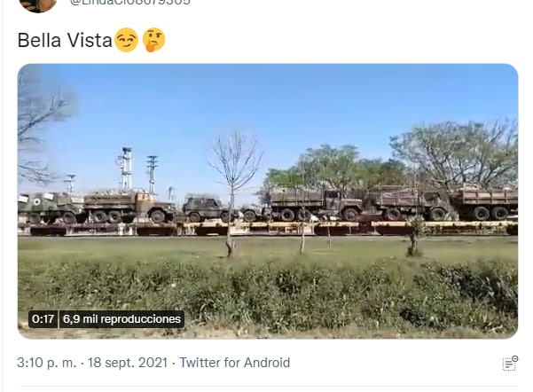Click the camouflage jeep in the video
Image resolution: width=533 pixels, height=392 pixels.
(207, 207)
